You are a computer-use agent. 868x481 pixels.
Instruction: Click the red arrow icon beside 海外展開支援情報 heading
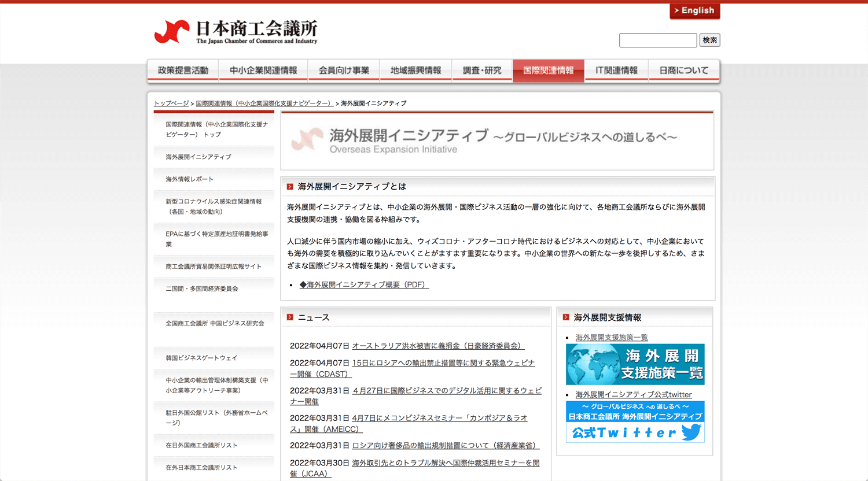tap(566, 317)
